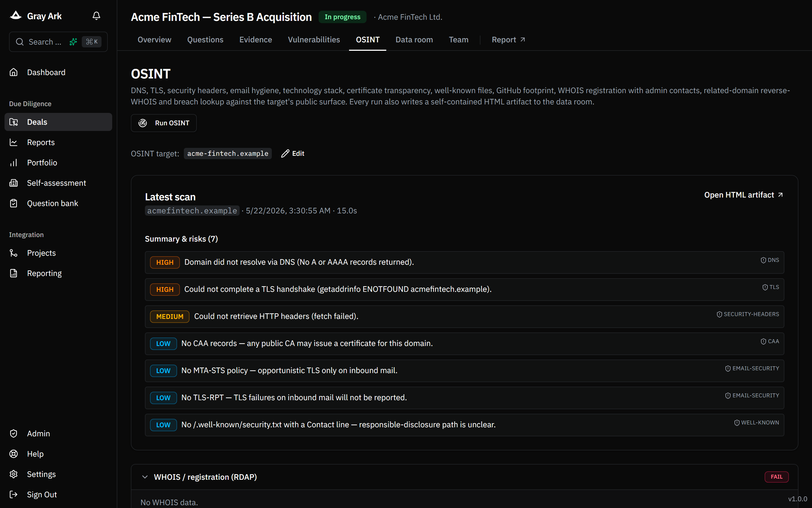Image resolution: width=812 pixels, height=508 pixels.
Task: Open the Questions tab
Action: click(205, 40)
